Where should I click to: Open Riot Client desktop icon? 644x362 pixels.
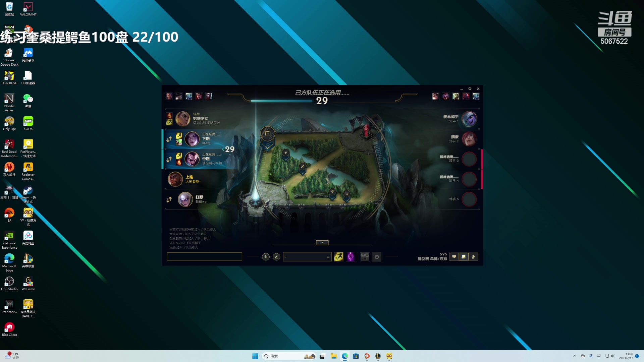click(x=9, y=329)
